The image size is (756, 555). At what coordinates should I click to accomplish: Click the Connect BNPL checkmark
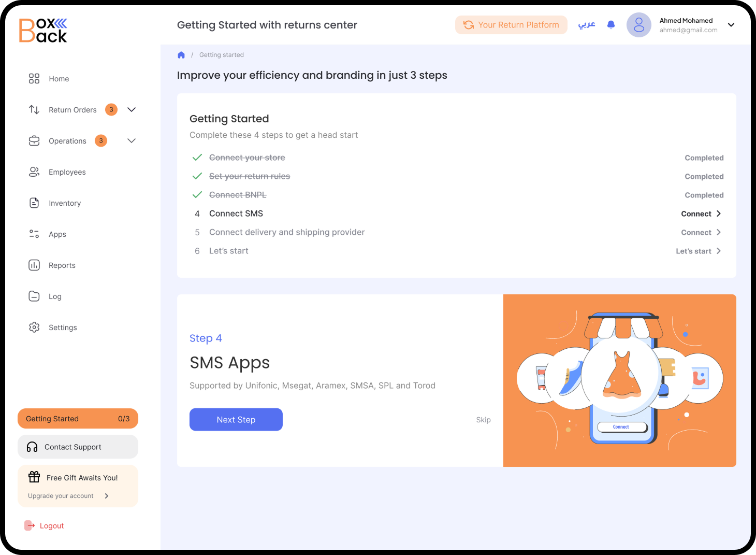197,195
